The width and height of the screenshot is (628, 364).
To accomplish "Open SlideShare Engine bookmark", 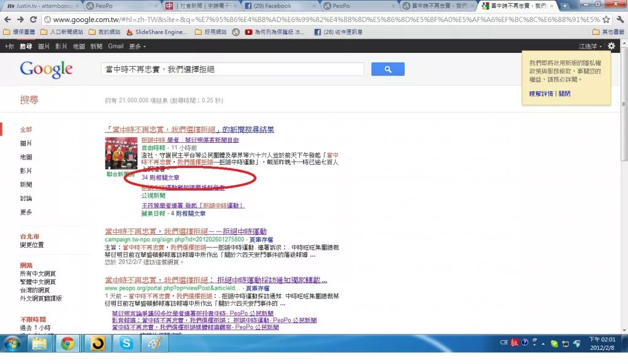I will [x=156, y=32].
